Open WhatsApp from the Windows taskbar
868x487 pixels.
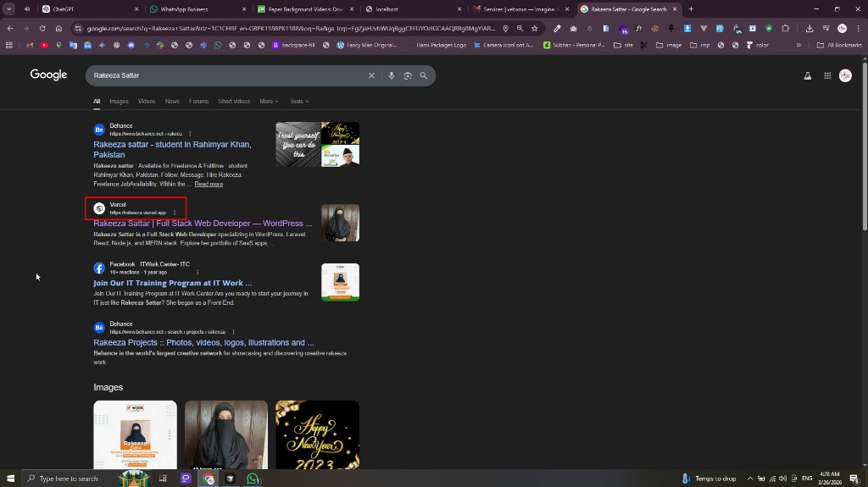coord(253,479)
